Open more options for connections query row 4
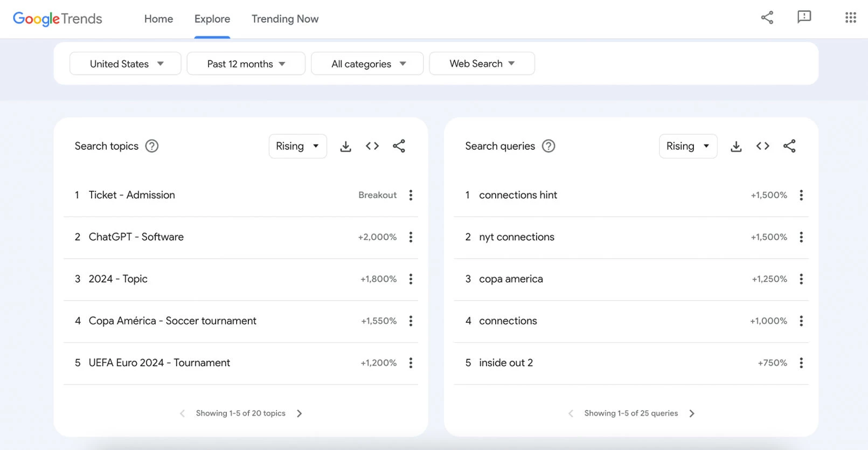868x450 pixels. [x=801, y=321]
